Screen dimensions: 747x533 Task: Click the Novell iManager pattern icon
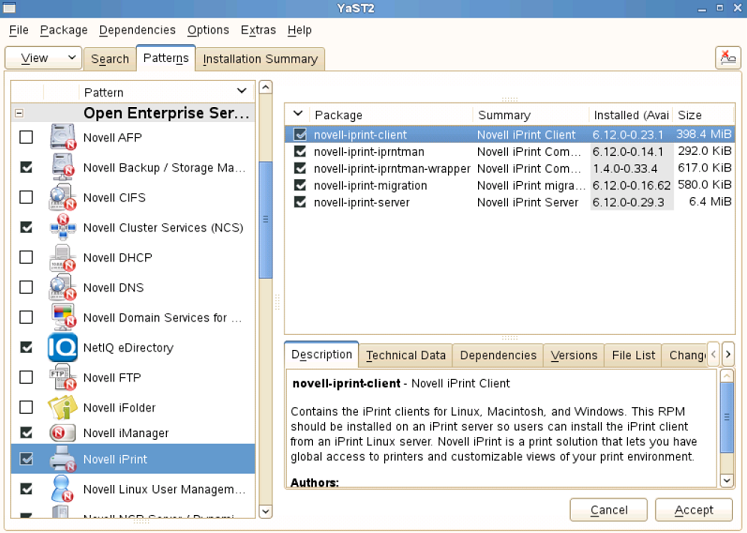(62, 432)
